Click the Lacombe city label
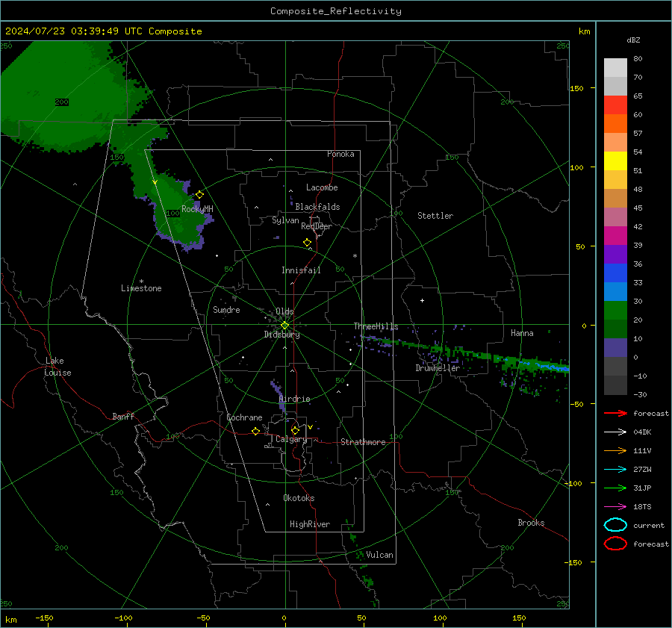The height and width of the screenshot is (628, 672). click(322, 187)
